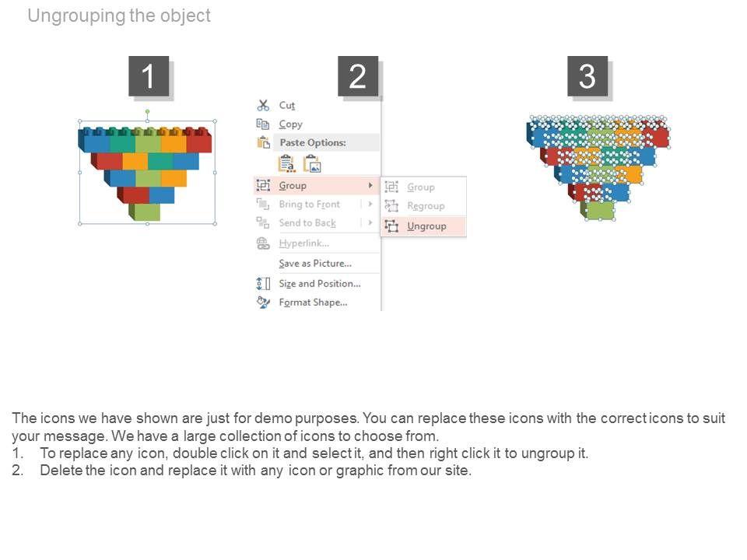Expand the Group submenu arrow
Screen dimensions: 747x560
click(x=370, y=185)
